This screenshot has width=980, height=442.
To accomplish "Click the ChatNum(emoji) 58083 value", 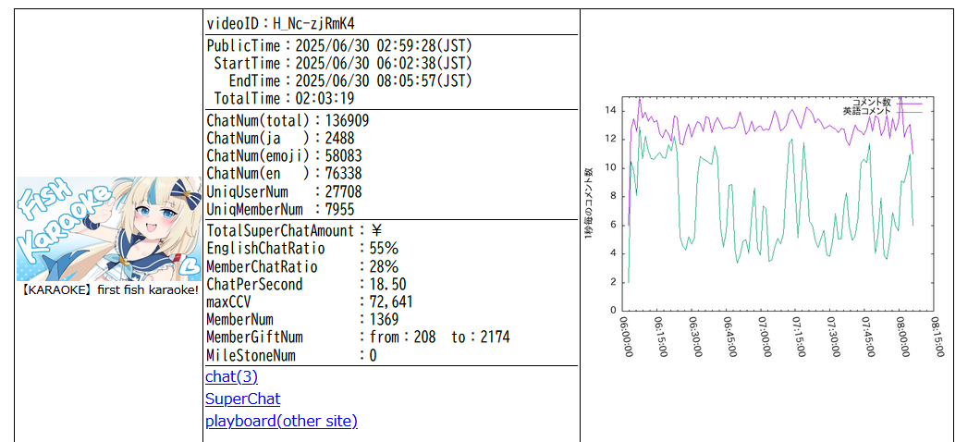I will click(343, 155).
